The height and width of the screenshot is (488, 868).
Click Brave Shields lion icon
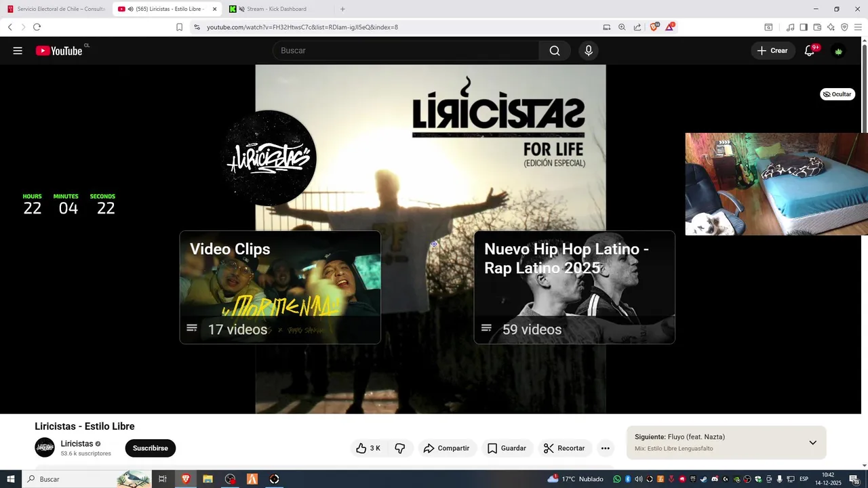[x=655, y=27]
